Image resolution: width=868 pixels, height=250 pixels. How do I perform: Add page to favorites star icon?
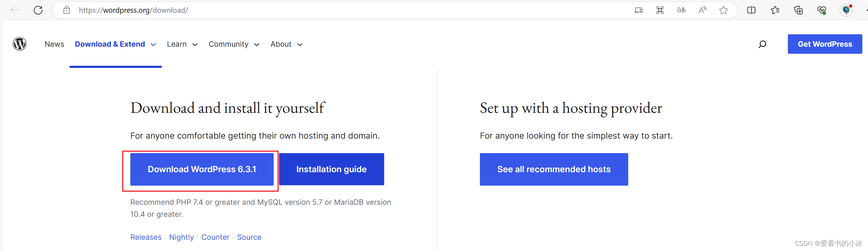pyautogui.click(x=724, y=10)
